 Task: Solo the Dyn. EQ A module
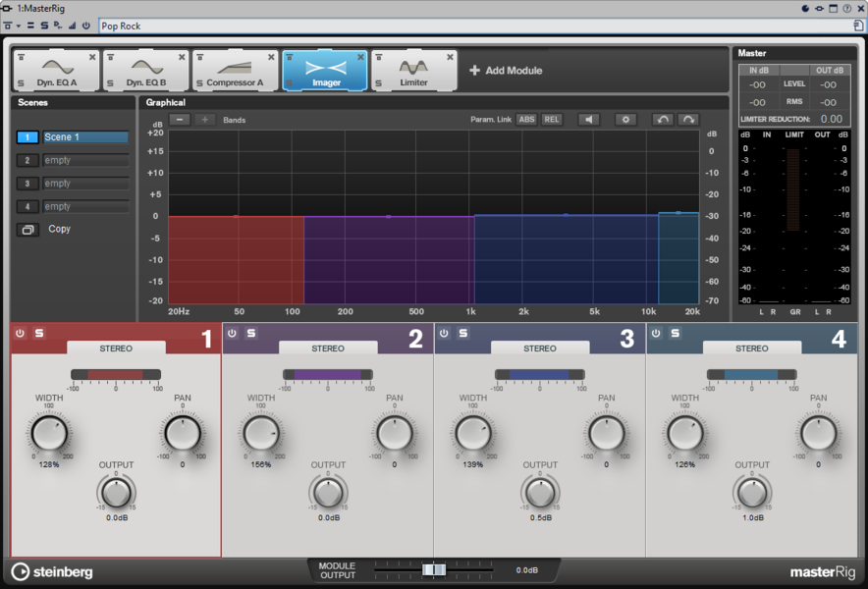21,83
